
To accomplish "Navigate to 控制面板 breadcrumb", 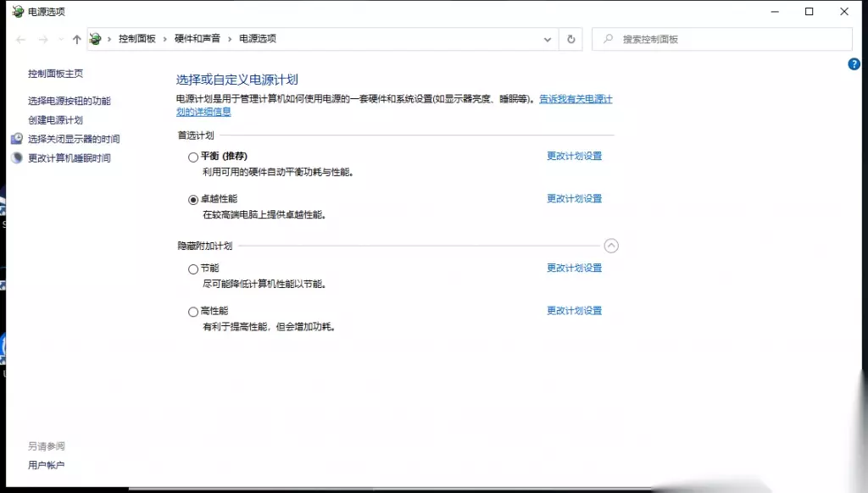I will 136,39.
